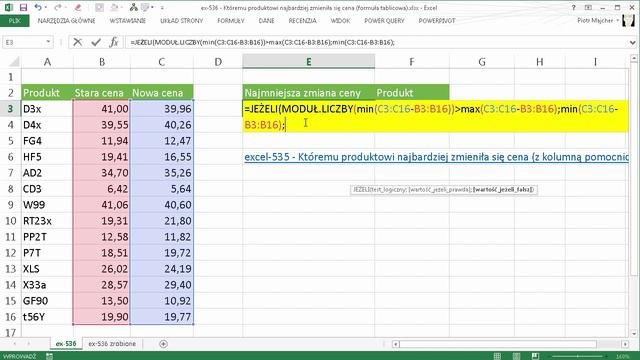Click Najmniejsza zmiana ceny header cell
The image size is (640, 360).
click(x=309, y=93)
